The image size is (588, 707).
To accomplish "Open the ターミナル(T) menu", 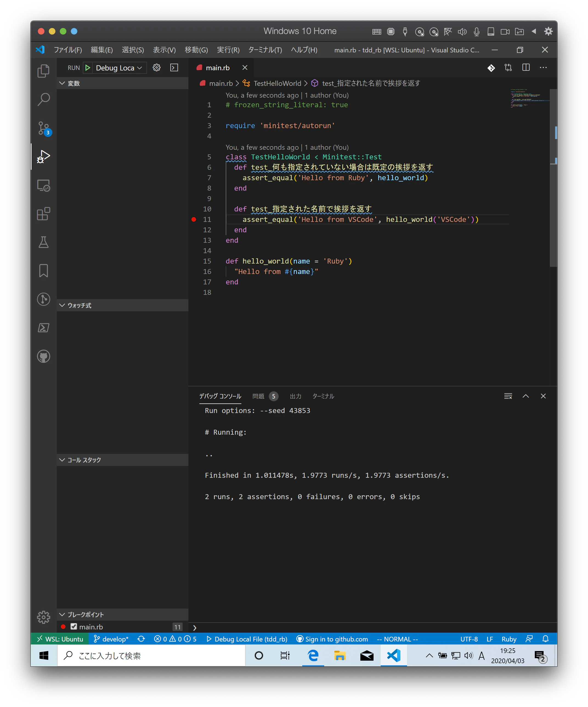I will pyautogui.click(x=265, y=50).
